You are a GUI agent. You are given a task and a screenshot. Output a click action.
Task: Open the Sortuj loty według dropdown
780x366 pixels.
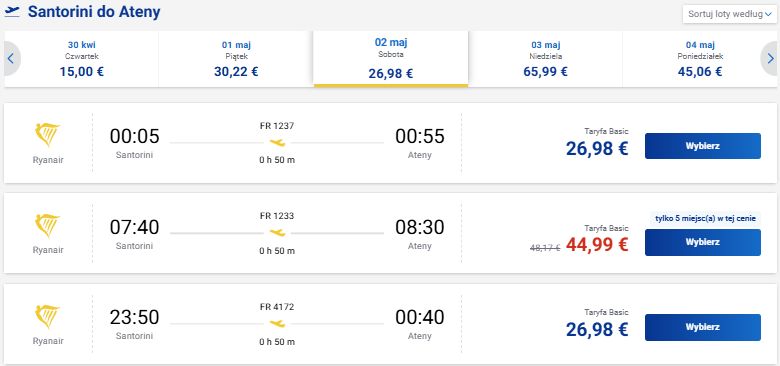click(x=730, y=14)
